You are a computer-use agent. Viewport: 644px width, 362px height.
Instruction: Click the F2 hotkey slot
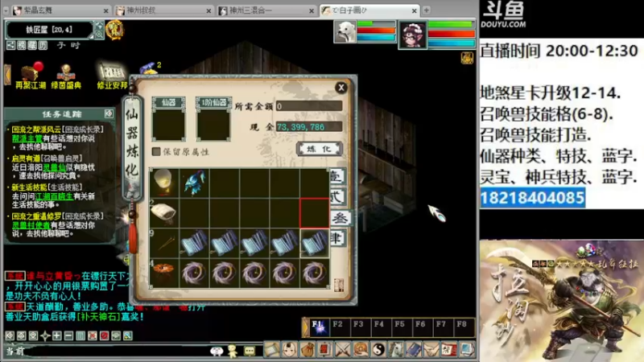coord(340,327)
